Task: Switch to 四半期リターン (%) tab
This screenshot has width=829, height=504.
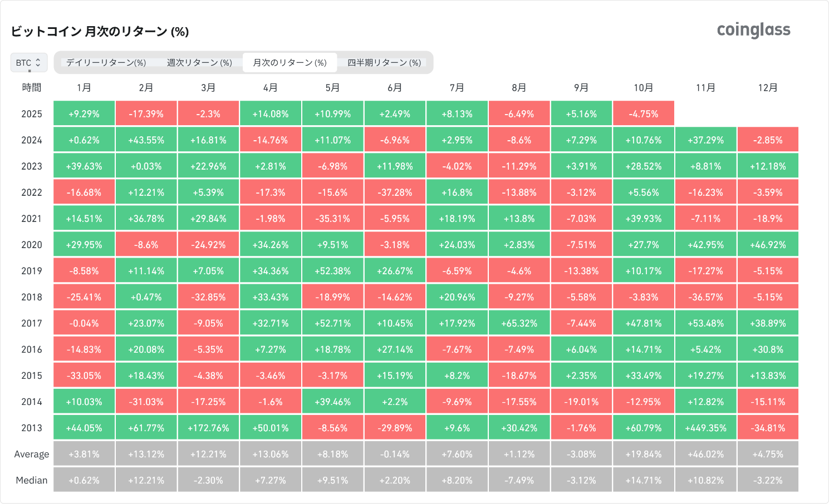Action: point(384,63)
